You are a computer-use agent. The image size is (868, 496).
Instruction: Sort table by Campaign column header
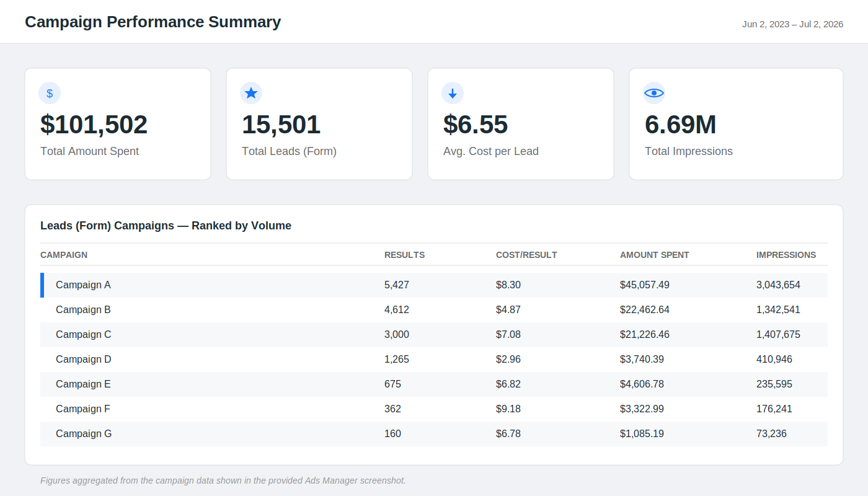point(64,255)
